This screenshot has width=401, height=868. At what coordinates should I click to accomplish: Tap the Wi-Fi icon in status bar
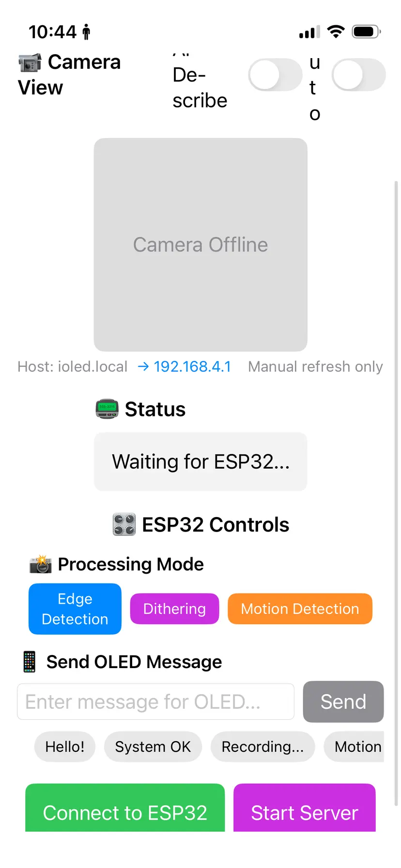point(336,32)
